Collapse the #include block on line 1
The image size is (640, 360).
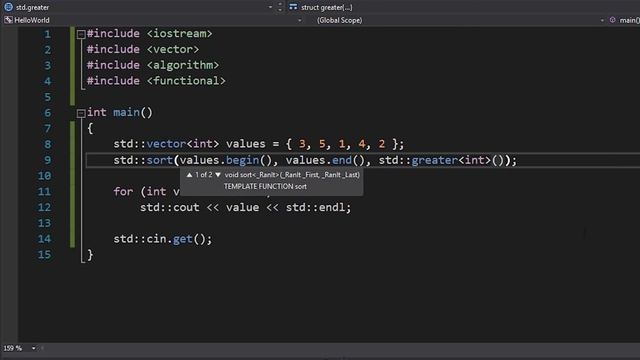81,34
